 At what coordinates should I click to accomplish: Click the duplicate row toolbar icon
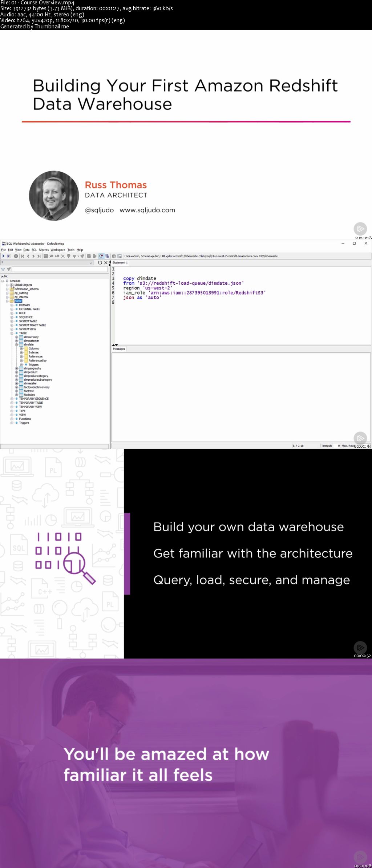(x=57, y=256)
